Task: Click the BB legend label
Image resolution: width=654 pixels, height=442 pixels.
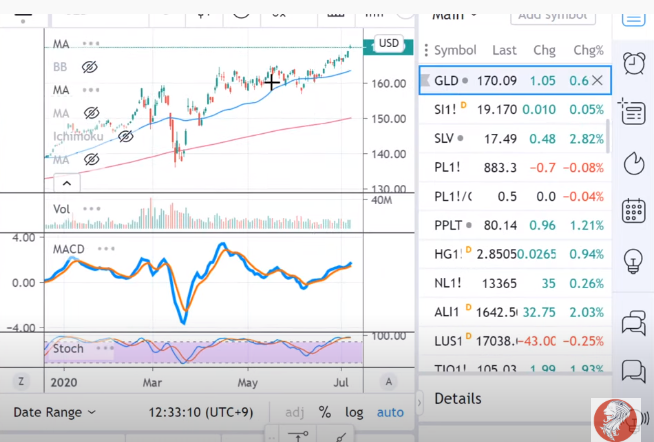Action: coord(60,67)
